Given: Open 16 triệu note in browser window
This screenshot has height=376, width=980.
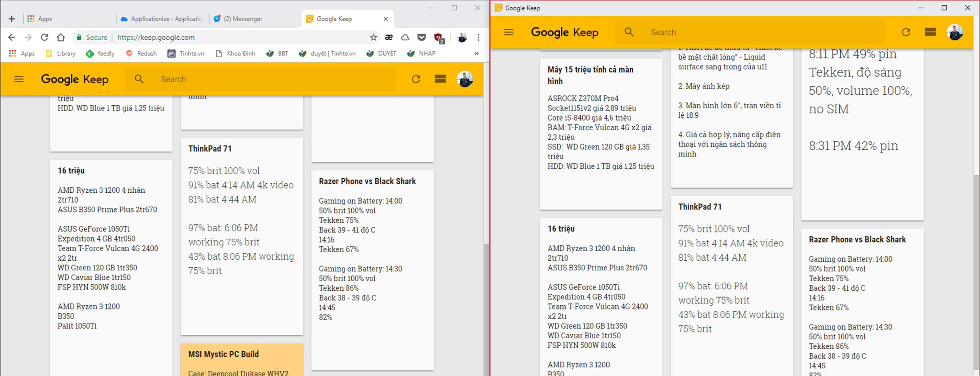Looking at the screenshot, I should [x=111, y=268].
